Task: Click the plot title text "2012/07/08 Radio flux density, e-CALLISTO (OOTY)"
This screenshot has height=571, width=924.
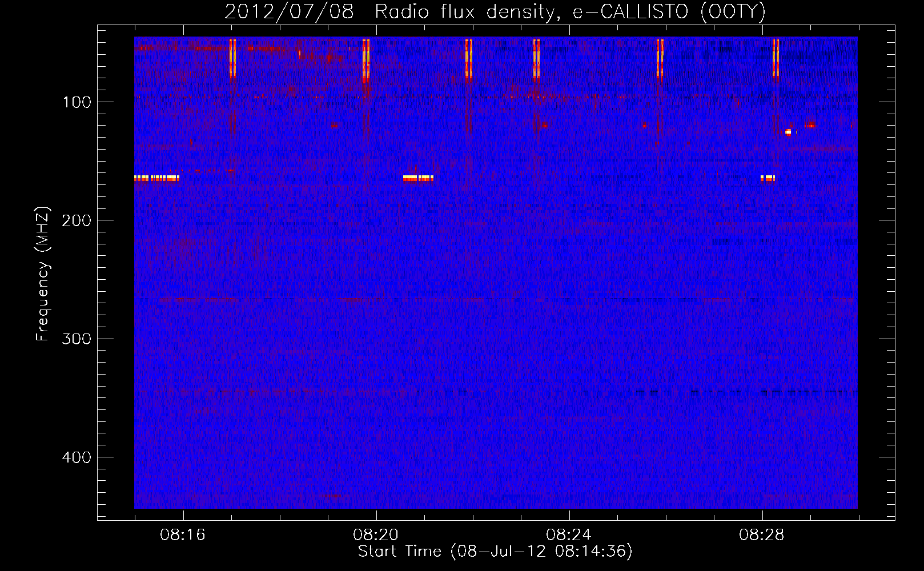Action: pos(495,11)
